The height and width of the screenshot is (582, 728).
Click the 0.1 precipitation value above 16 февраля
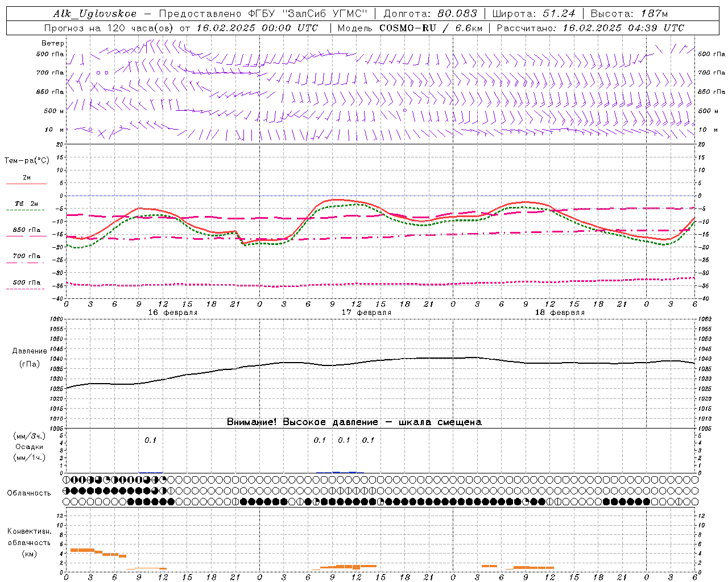click(150, 440)
